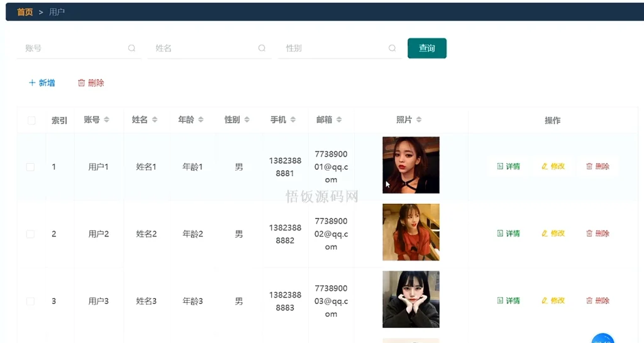Click email 773890003@qq.com
This screenshot has height=343, width=644.
coord(331,301)
